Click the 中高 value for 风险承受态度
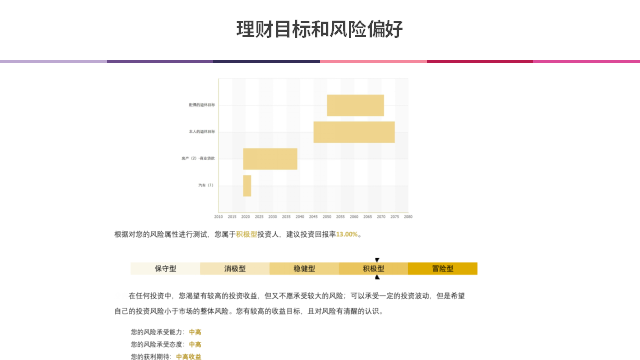This screenshot has height=360, width=640. pyautogui.click(x=195, y=344)
